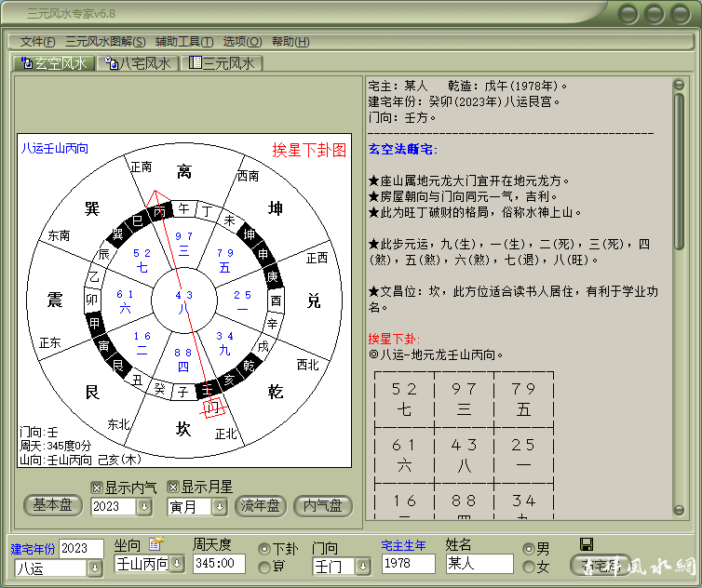Screen dimensions: 702x588
Task: Click the 流年盘 button
Action: pos(261,505)
